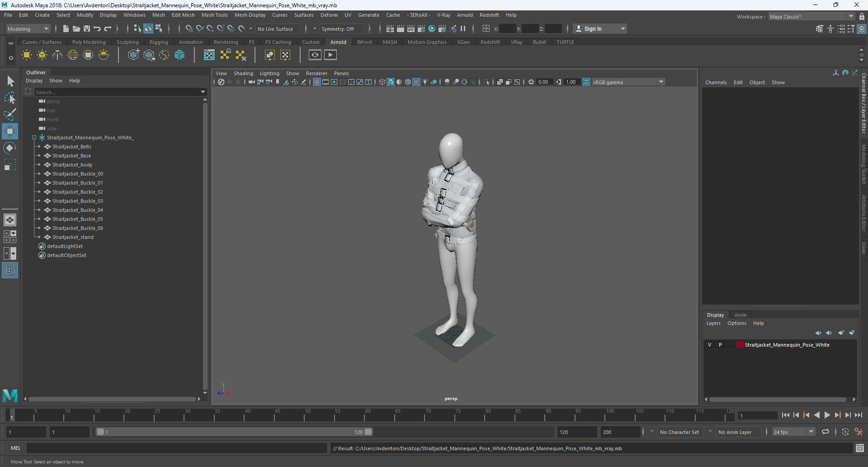
Task: Toggle viewport color management button
Action: click(586, 82)
